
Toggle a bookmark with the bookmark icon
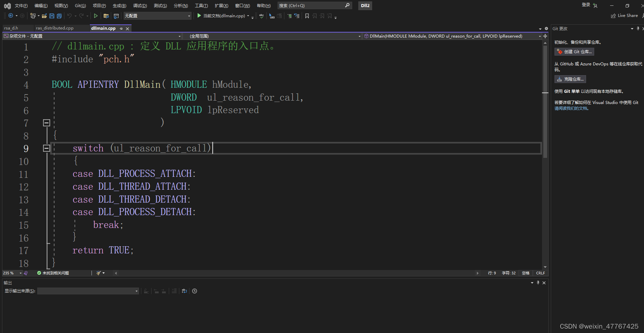point(307,16)
